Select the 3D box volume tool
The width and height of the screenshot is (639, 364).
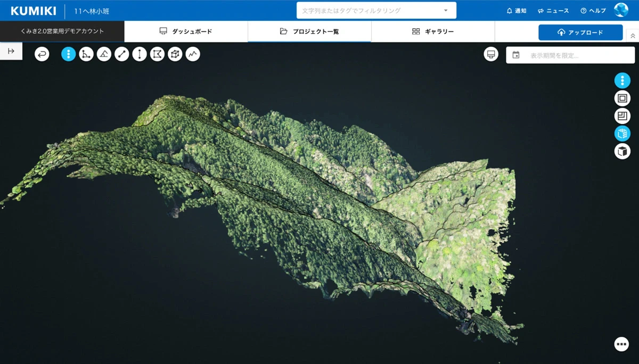(175, 54)
